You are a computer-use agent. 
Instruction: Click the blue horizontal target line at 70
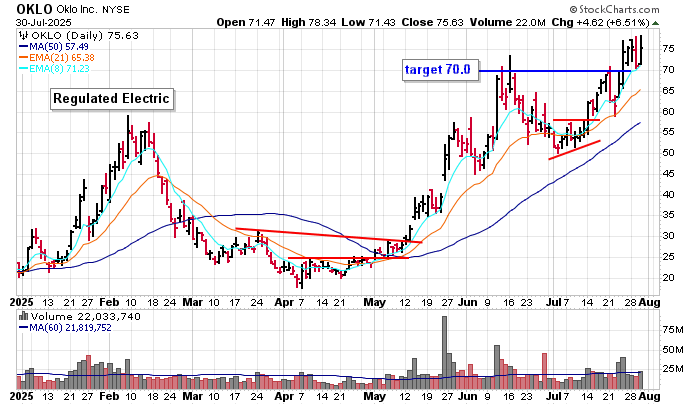554,71
